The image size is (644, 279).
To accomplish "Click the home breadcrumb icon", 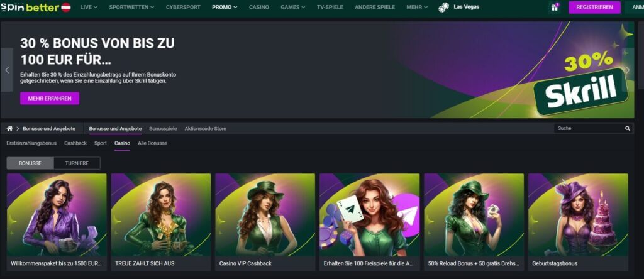I will (x=9, y=128).
